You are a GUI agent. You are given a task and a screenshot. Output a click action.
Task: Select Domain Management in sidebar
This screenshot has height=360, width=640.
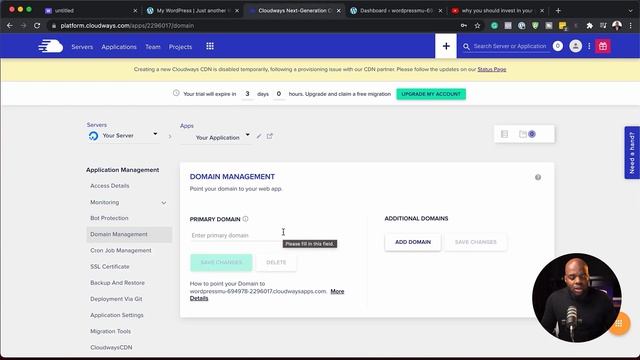(x=129, y=234)
